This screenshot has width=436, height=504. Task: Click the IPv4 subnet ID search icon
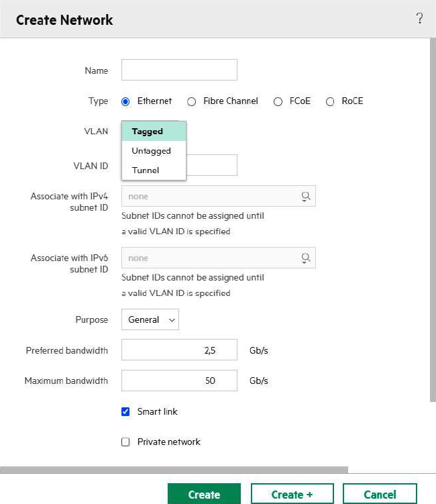tap(306, 197)
